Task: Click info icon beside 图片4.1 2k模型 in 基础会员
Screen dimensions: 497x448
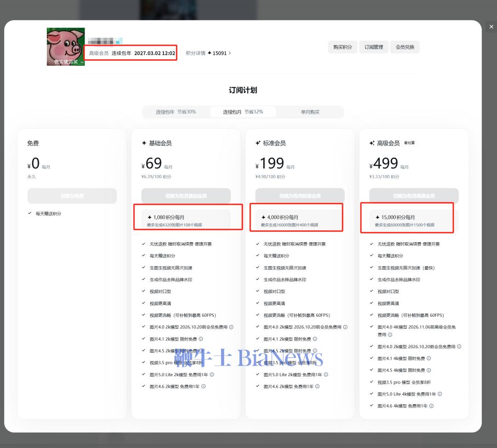Action: click(201, 339)
